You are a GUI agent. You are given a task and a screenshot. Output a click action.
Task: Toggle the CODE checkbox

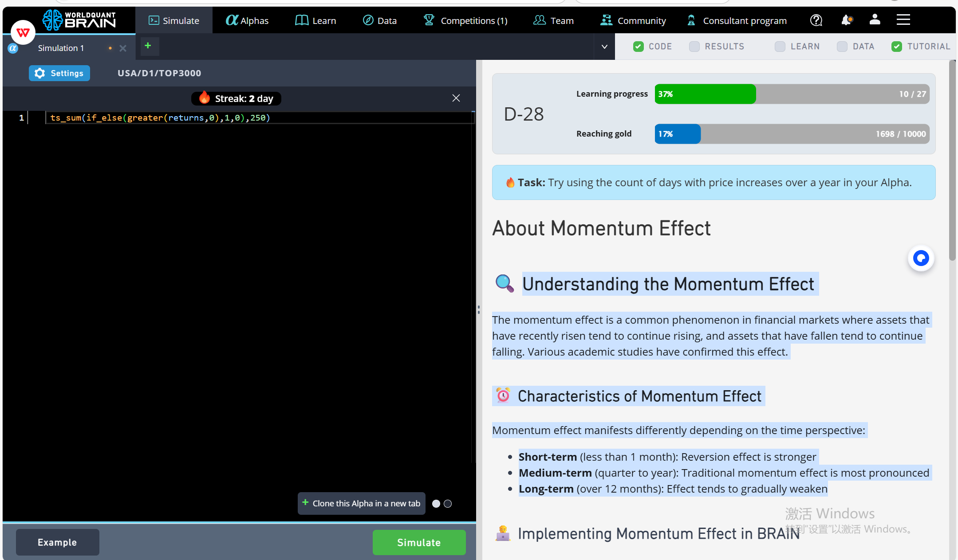pyautogui.click(x=638, y=47)
